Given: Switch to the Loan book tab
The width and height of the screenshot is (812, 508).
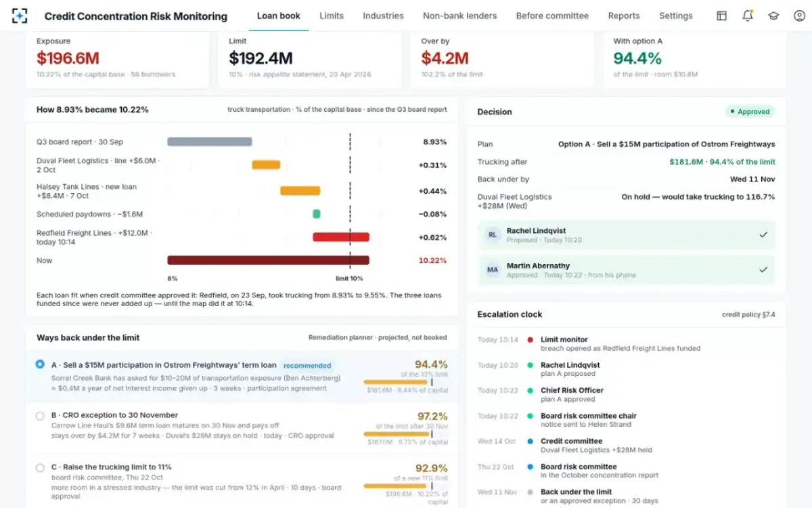Looking at the screenshot, I should click(279, 16).
